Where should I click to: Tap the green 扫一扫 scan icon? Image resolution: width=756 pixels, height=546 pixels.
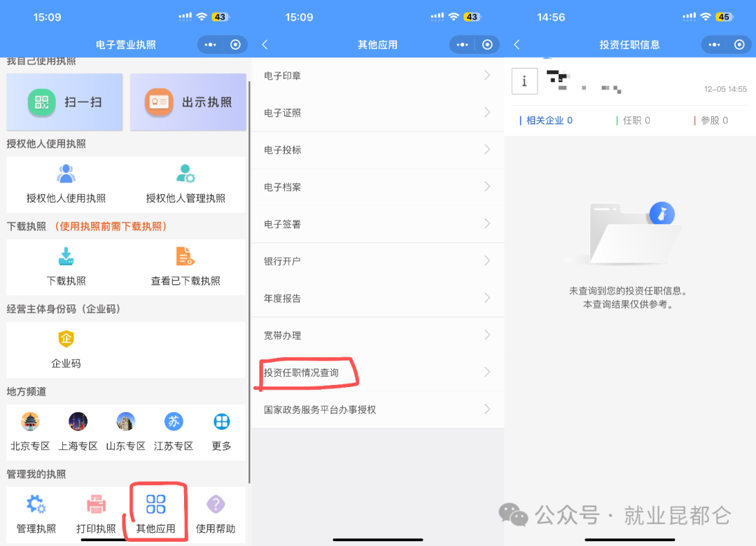(41, 102)
